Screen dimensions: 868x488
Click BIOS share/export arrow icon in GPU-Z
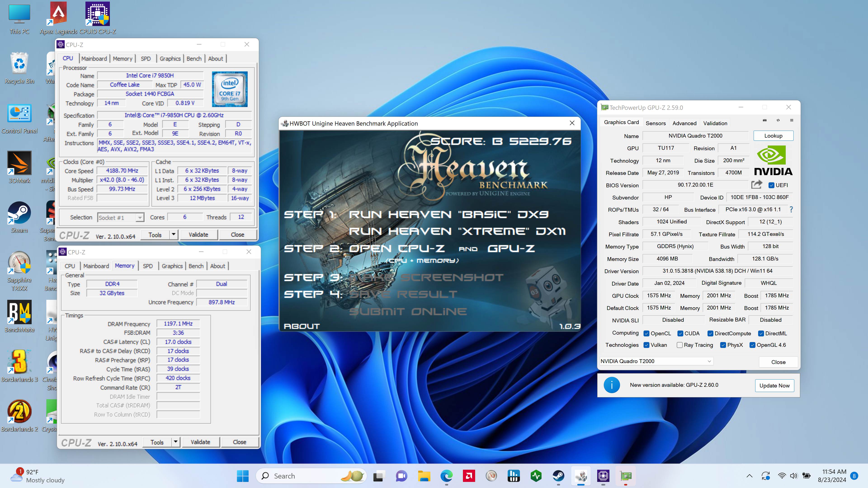click(757, 185)
